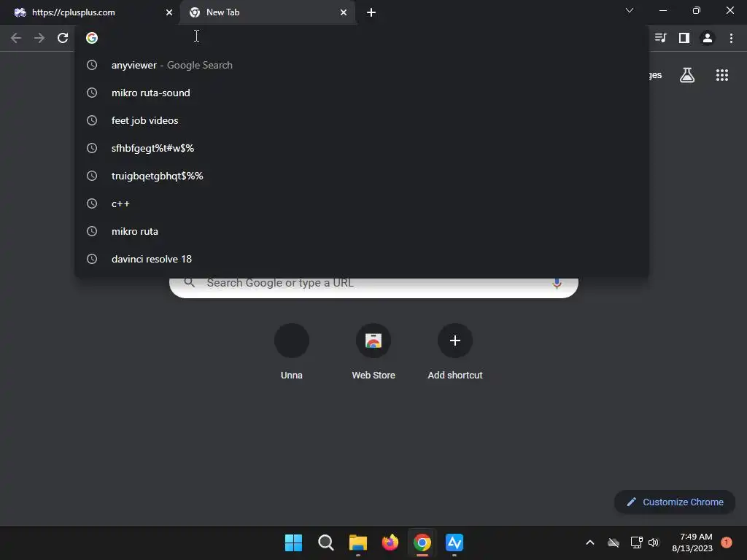Open the clock showing 7:49 AM
The width and height of the screenshot is (747, 560).
coord(692,542)
